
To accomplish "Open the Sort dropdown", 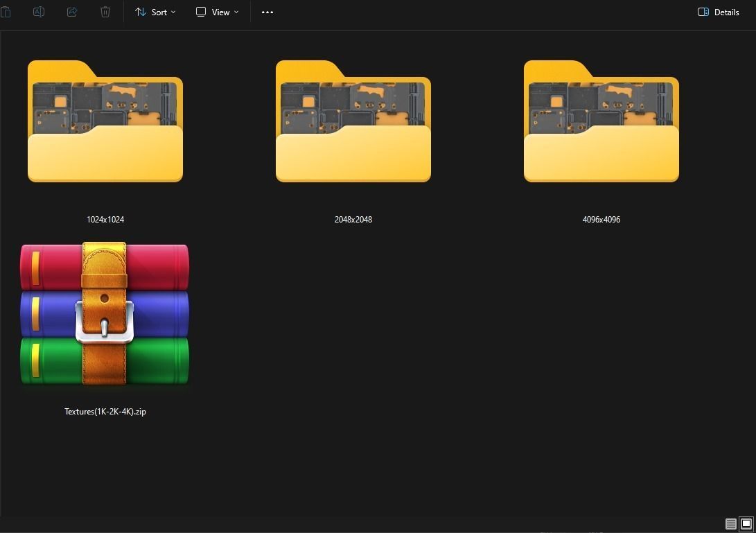I will click(155, 12).
